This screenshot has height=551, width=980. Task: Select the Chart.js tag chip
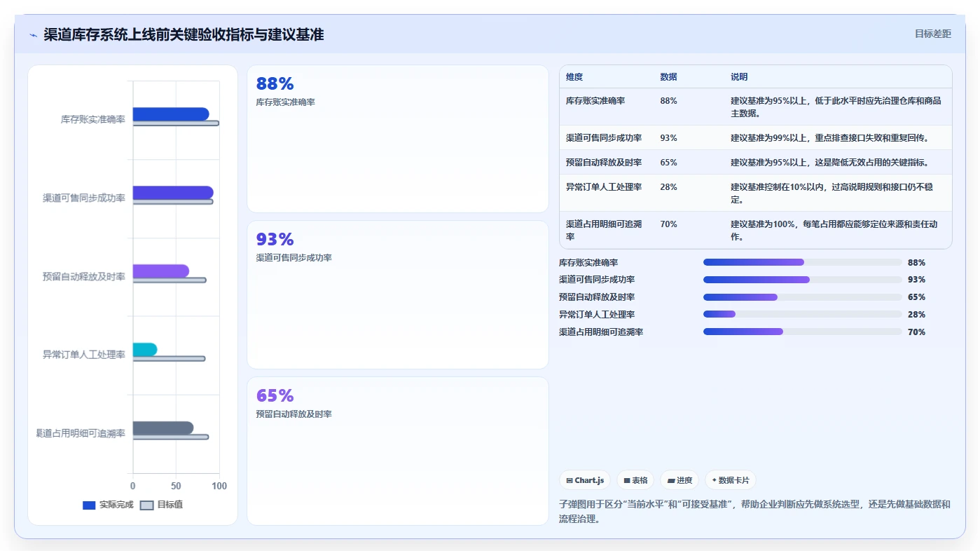(585, 480)
